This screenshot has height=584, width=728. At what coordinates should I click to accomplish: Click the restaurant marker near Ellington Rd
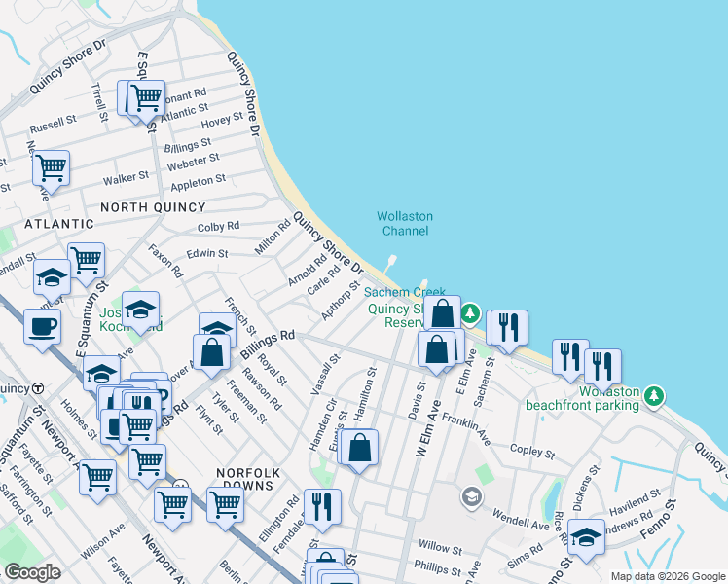(323, 507)
